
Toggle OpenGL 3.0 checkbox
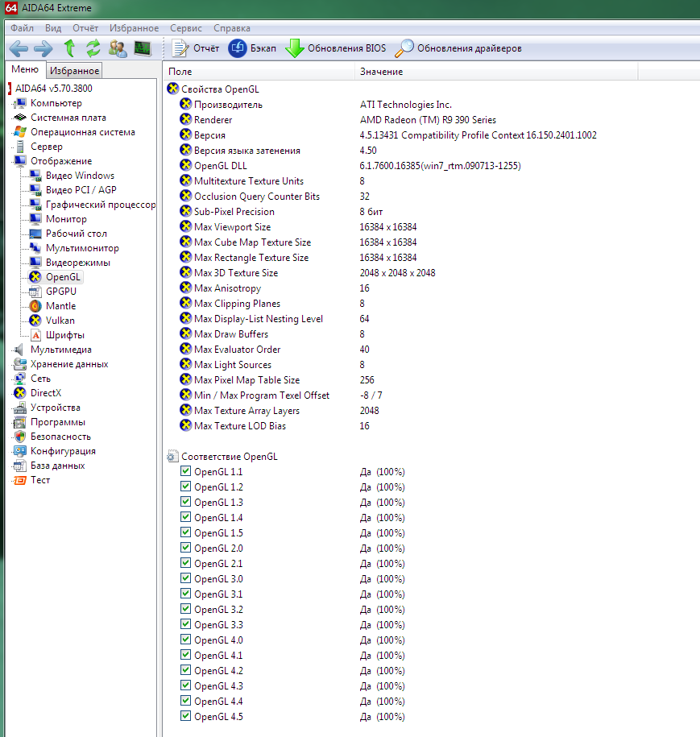pyautogui.click(x=186, y=578)
